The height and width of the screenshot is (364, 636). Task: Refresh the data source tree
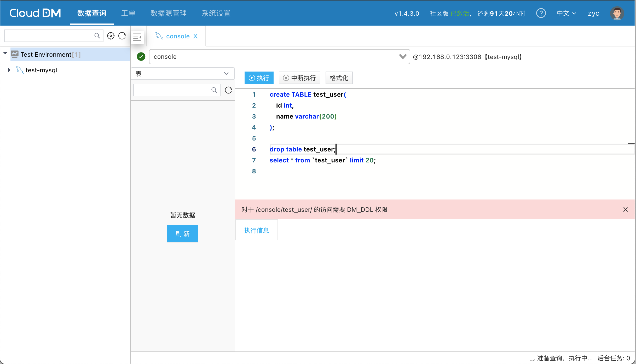click(122, 36)
